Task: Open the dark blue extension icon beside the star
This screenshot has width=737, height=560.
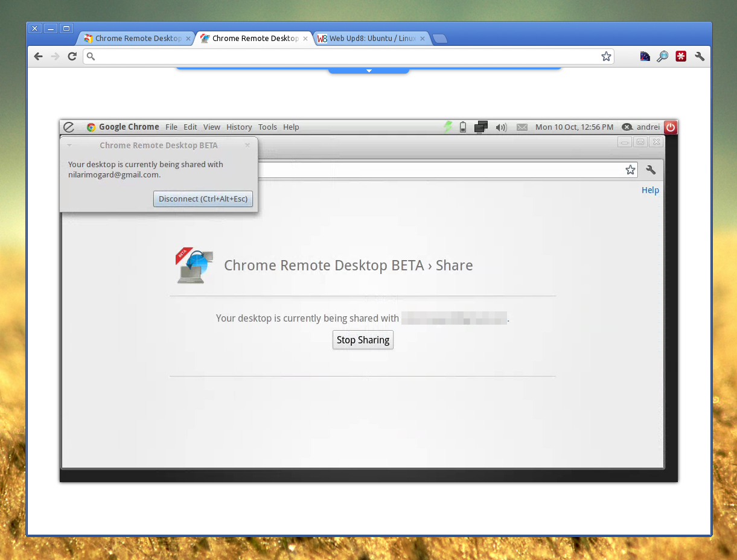Action: pos(645,56)
